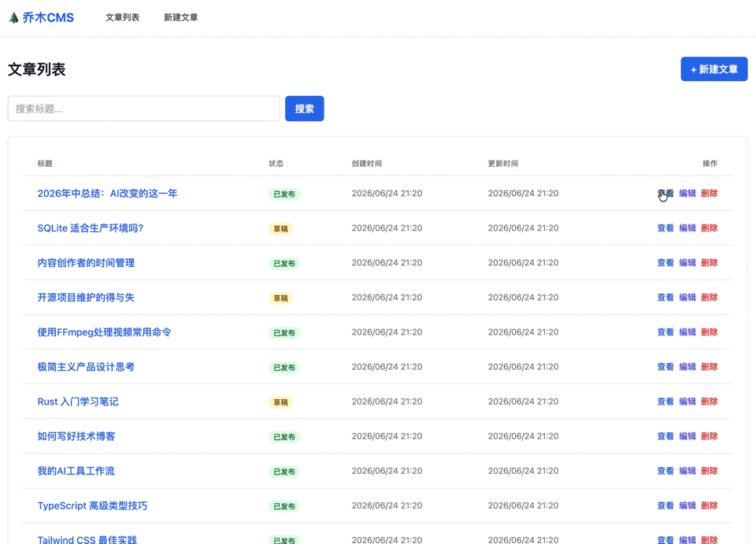The image size is (756, 544).
Task: Click the blue + 新建文章 button
Action: [714, 69]
